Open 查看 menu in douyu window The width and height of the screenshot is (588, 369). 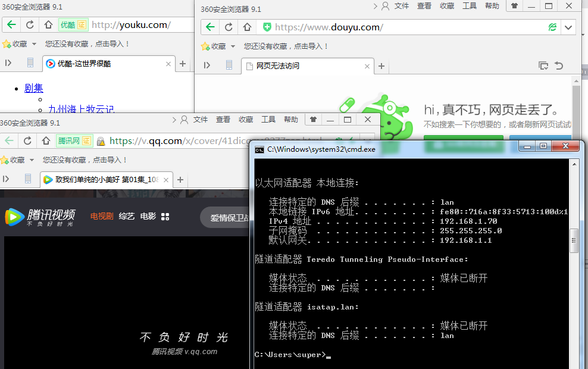pyautogui.click(x=424, y=6)
